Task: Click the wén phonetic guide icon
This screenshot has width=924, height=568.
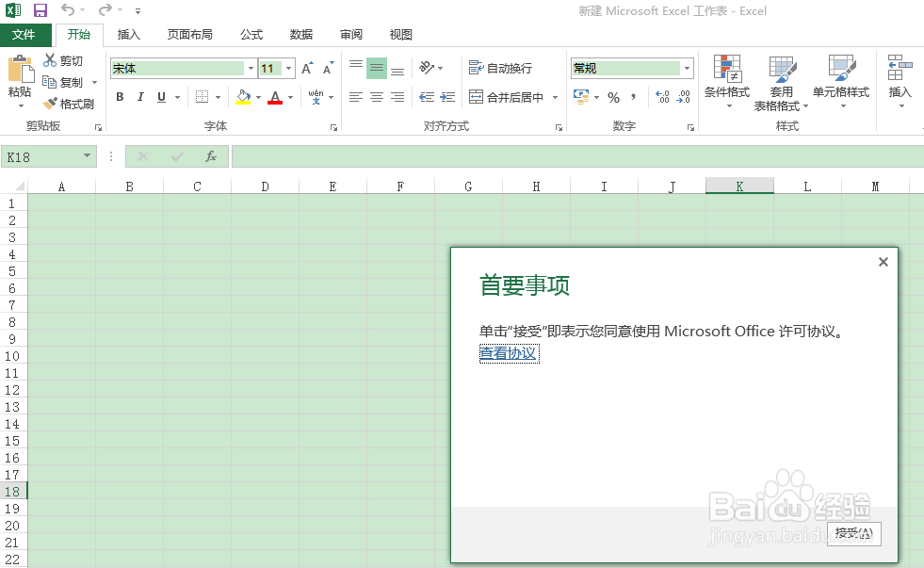Action: (316, 97)
